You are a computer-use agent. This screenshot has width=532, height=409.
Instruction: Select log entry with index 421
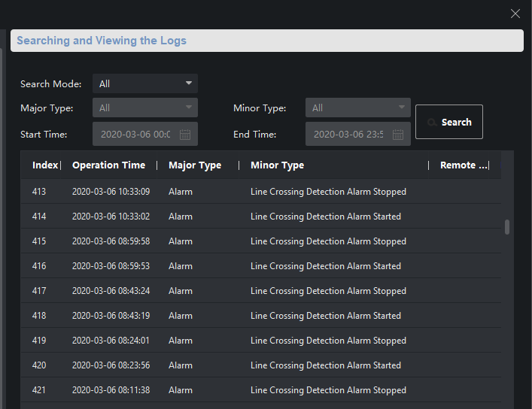click(39, 390)
